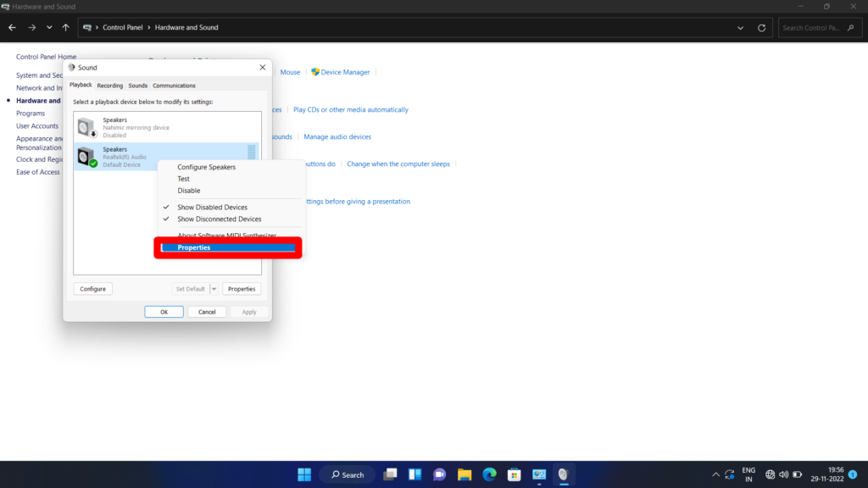The height and width of the screenshot is (488, 868).
Task: Switch to the Recording tab
Action: tap(109, 85)
